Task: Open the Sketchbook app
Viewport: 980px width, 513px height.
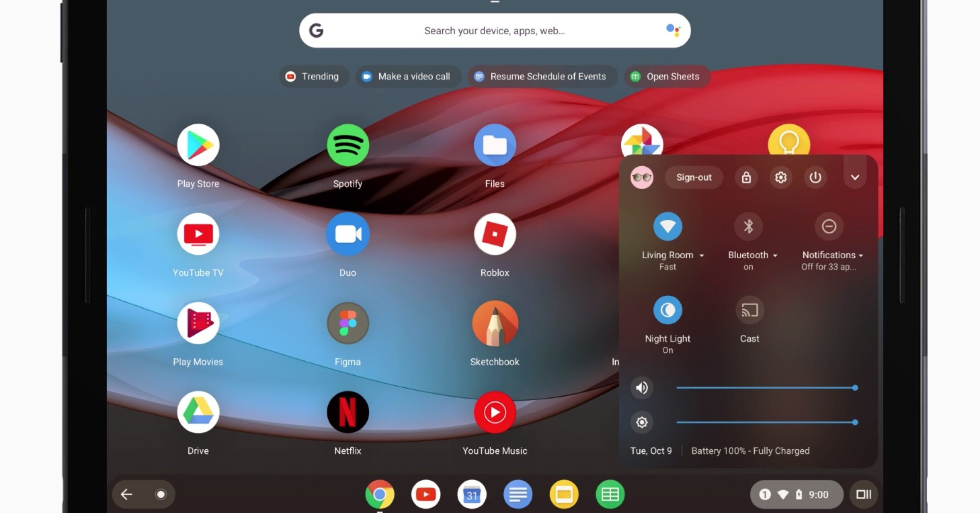Action: (x=495, y=323)
